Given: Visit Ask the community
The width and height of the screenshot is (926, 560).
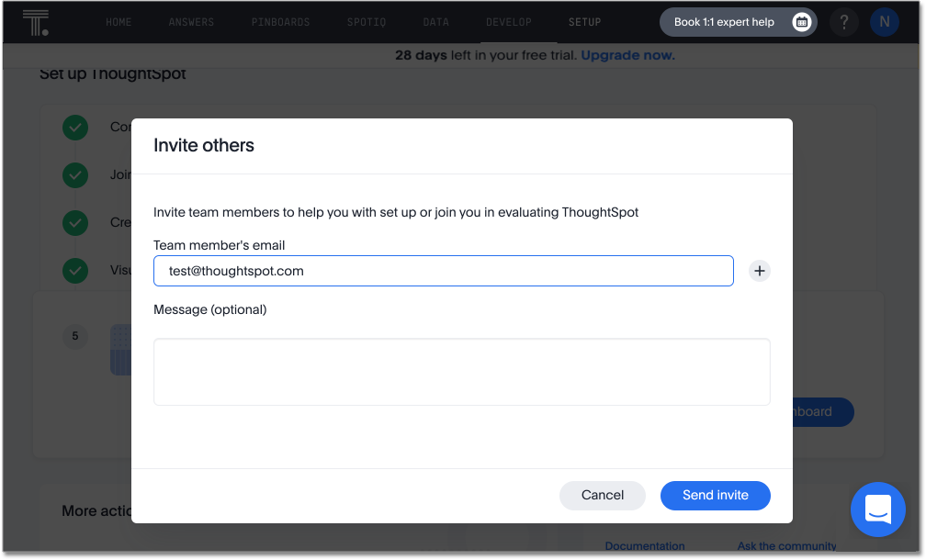Looking at the screenshot, I should (785, 544).
